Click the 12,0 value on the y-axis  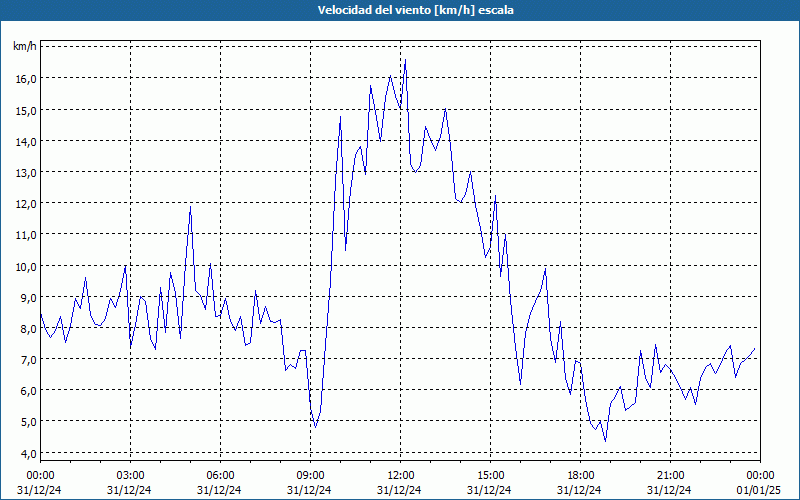tap(26, 204)
